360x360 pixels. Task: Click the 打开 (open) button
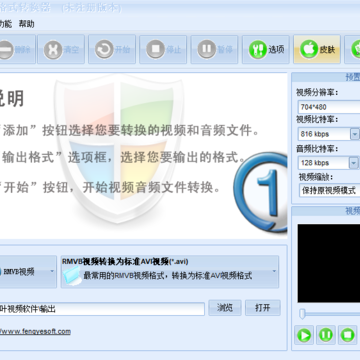click(x=263, y=308)
